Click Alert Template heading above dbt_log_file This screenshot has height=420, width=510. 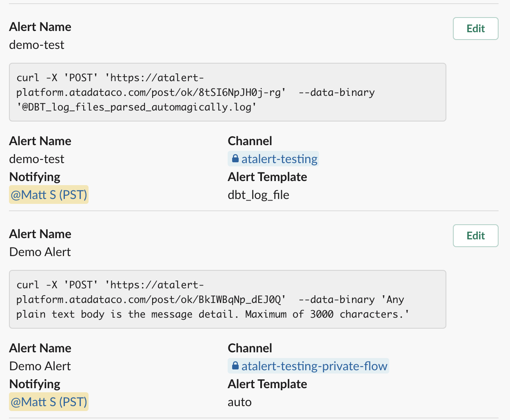(x=267, y=177)
